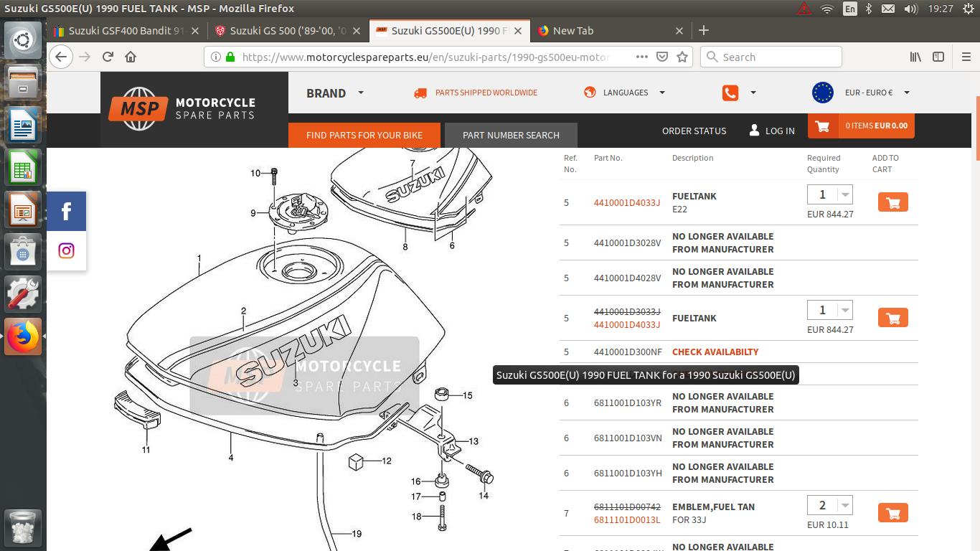Launch LibreOffice Calc from launcher

point(23,167)
